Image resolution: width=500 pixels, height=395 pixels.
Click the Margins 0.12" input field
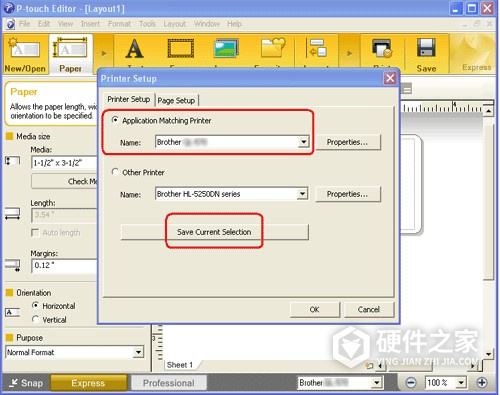[x=64, y=266]
